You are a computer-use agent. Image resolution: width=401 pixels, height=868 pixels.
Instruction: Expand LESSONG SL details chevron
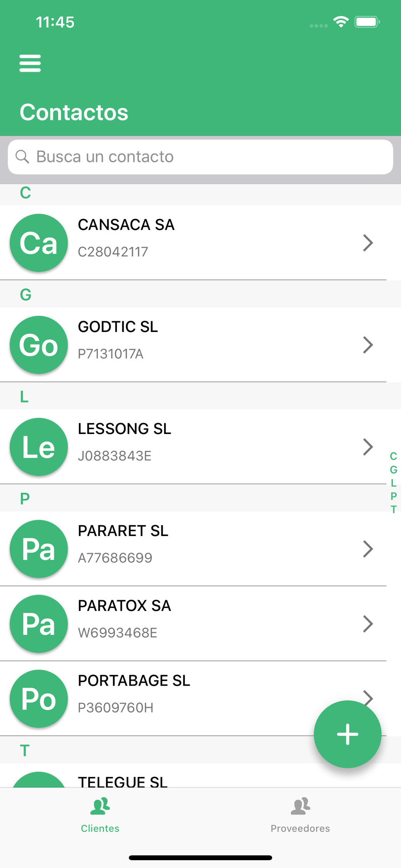click(368, 447)
